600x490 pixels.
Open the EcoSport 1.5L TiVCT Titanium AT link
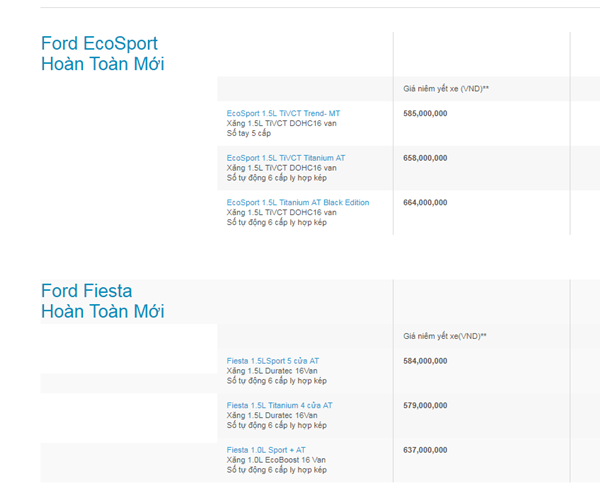point(286,158)
